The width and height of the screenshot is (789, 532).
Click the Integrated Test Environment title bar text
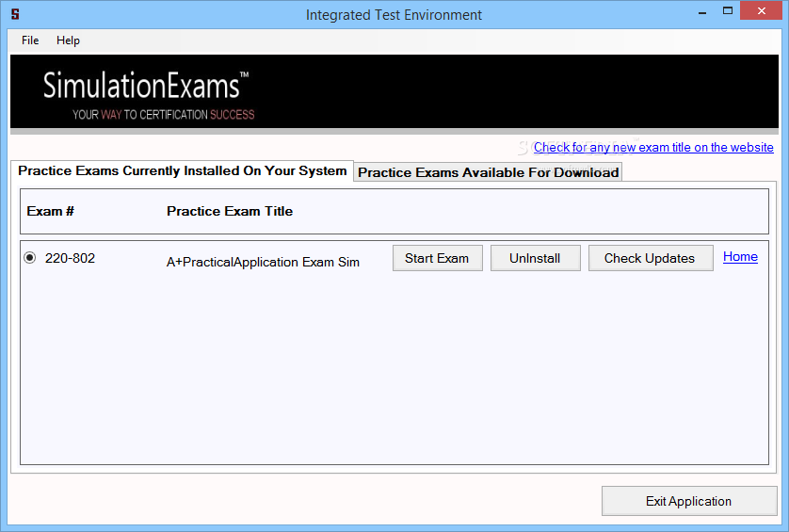[x=394, y=15]
